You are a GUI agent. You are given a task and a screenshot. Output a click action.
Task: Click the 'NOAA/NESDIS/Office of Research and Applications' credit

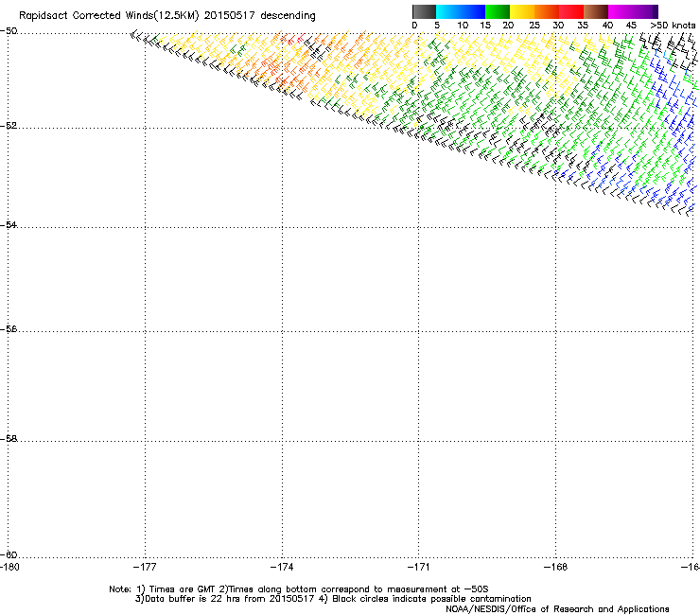[557, 609]
